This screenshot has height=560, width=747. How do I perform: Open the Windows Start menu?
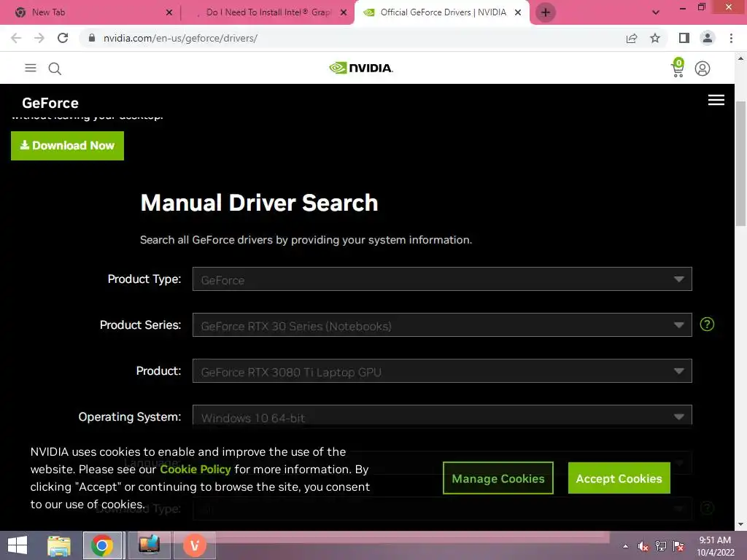pos(18,545)
